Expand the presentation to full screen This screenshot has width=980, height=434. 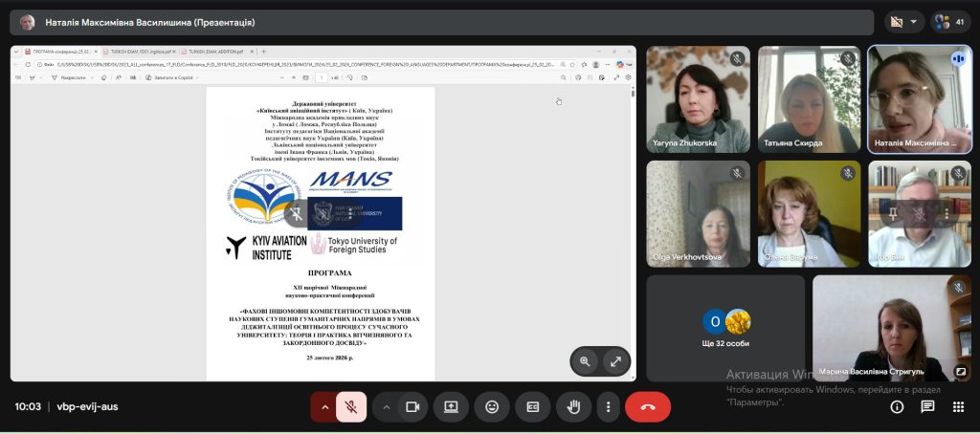[615, 361]
